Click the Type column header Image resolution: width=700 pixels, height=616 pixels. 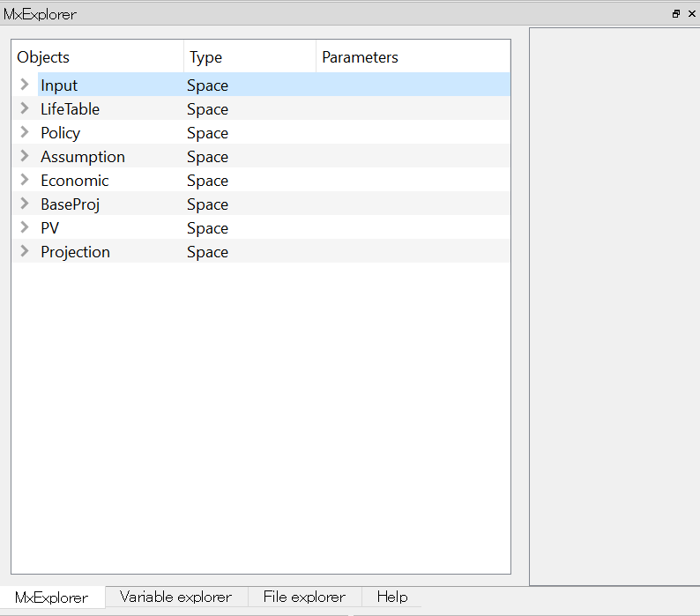pyautogui.click(x=250, y=56)
